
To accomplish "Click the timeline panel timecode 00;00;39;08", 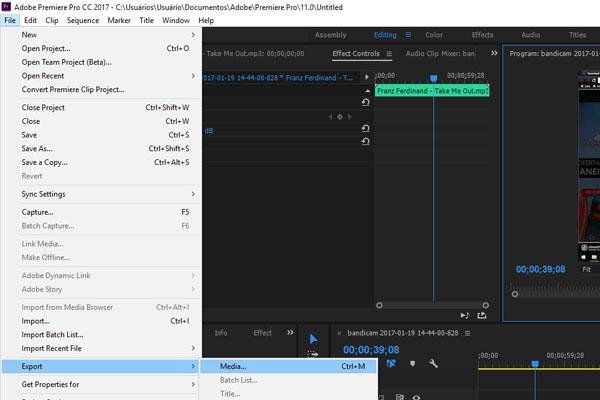I will coord(371,350).
